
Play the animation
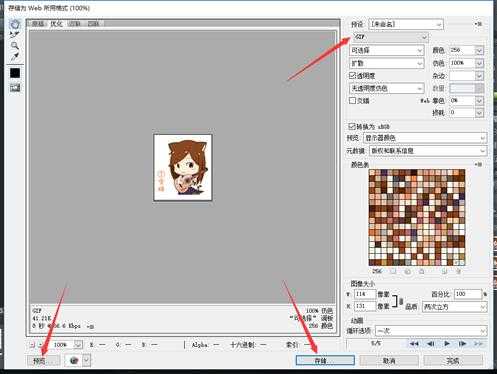447,344
